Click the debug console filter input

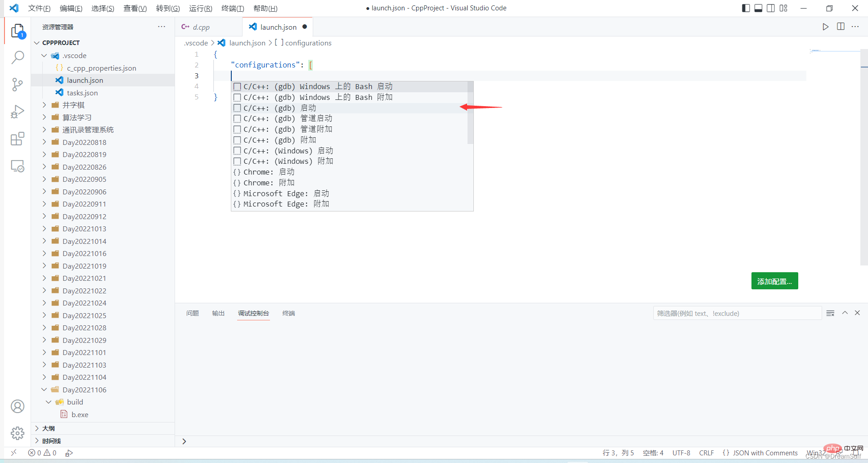(737, 313)
